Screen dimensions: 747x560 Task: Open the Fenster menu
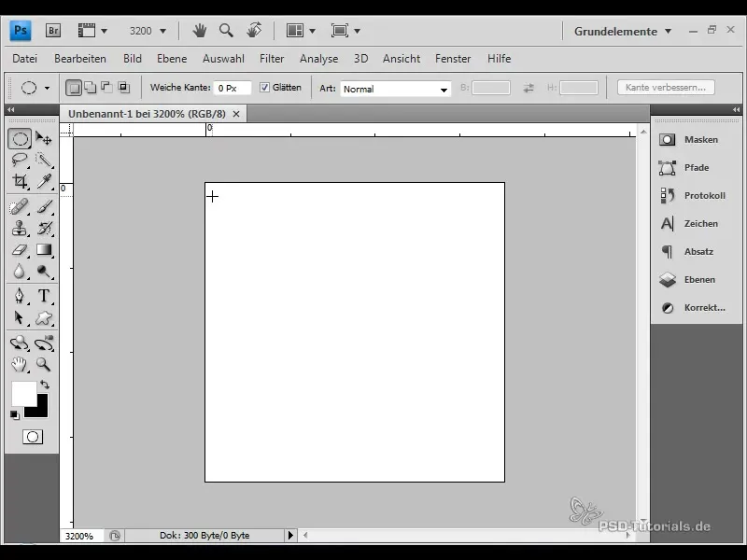453,59
